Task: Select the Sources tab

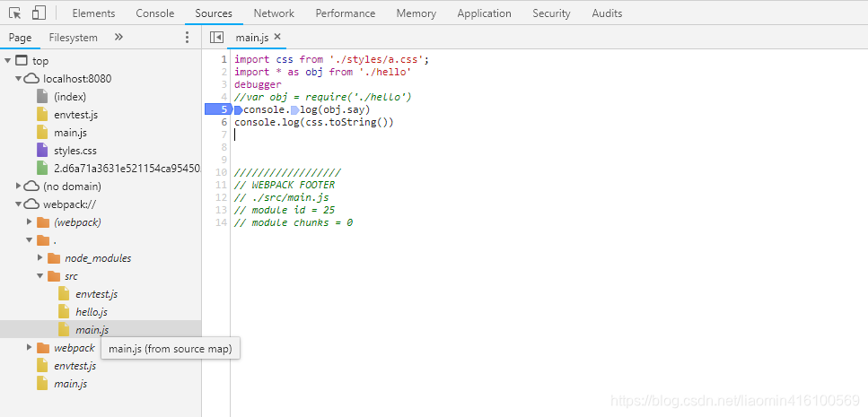Action: coord(214,13)
